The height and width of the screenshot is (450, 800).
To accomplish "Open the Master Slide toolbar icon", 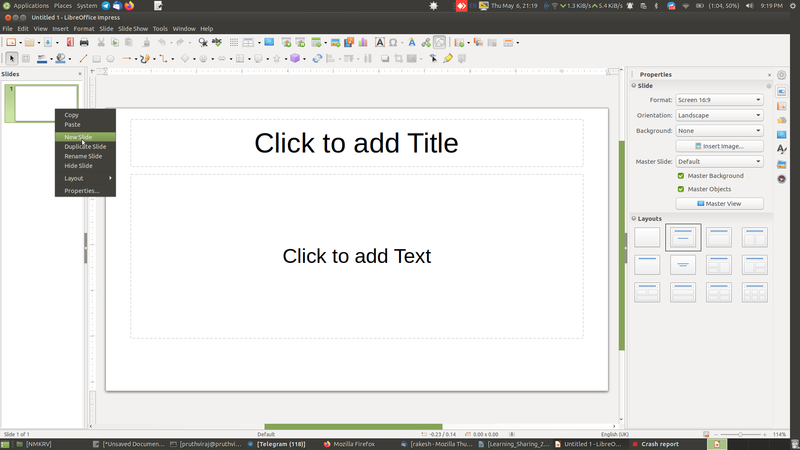I will 269,42.
